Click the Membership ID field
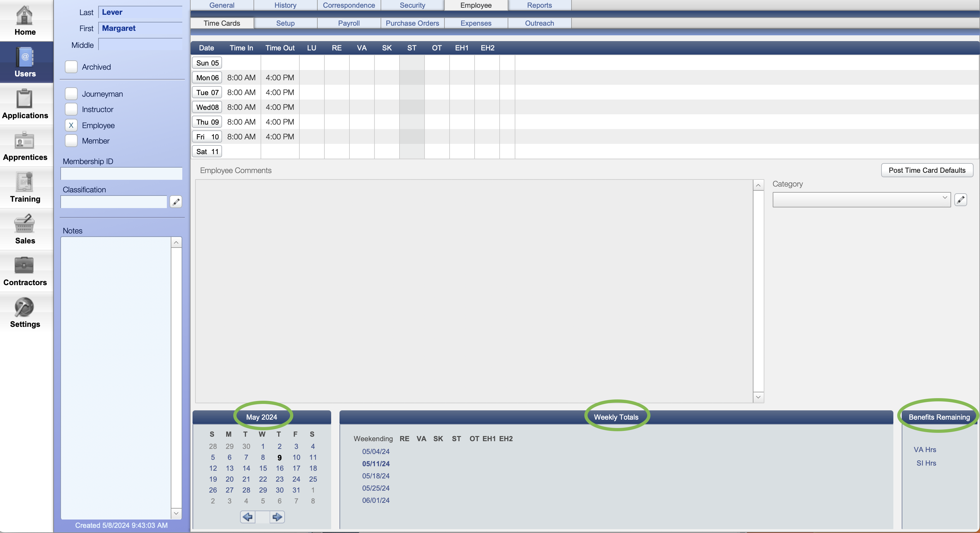The image size is (980, 533). click(x=121, y=174)
